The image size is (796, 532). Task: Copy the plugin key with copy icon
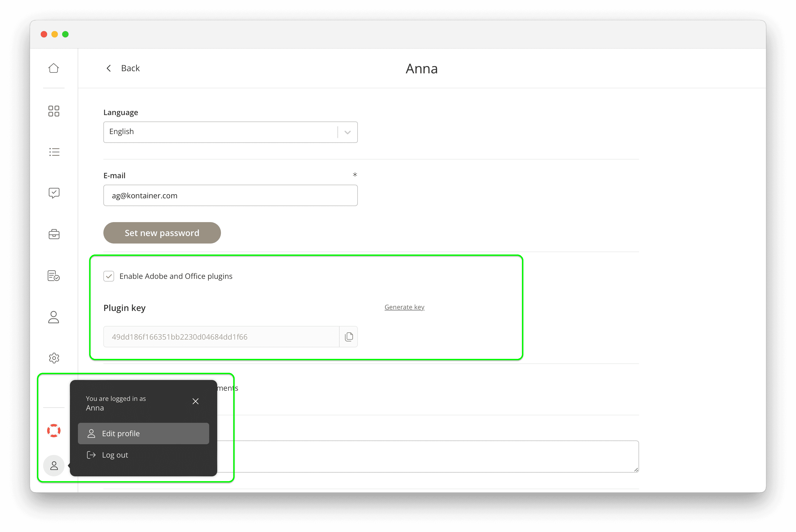click(x=349, y=337)
